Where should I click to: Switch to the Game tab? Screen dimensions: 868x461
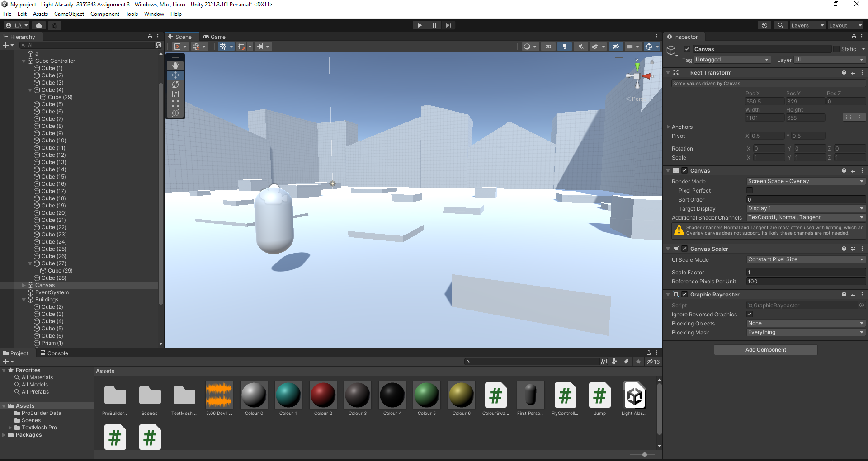(x=214, y=37)
